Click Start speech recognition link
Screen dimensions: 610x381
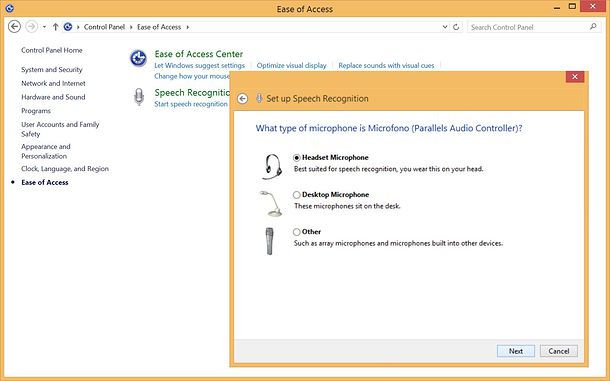click(x=191, y=104)
